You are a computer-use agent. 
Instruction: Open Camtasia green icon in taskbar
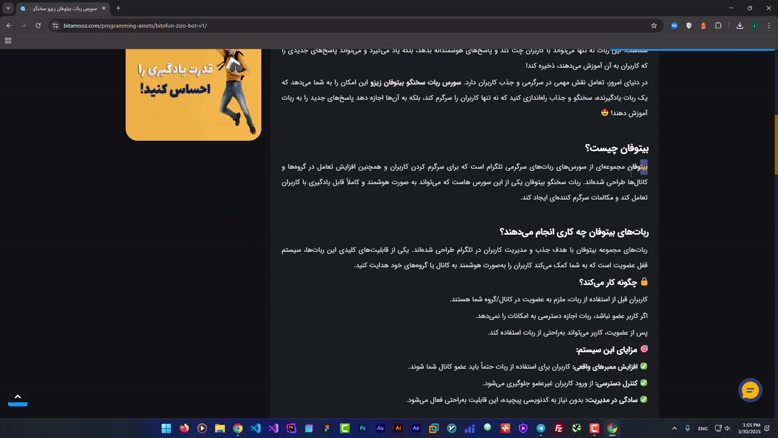click(x=345, y=428)
